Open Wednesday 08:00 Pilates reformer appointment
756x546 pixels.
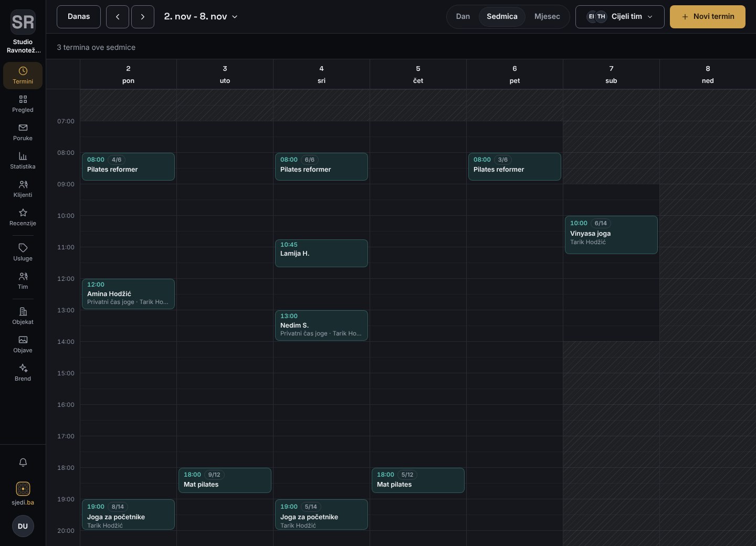pos(321,166)
